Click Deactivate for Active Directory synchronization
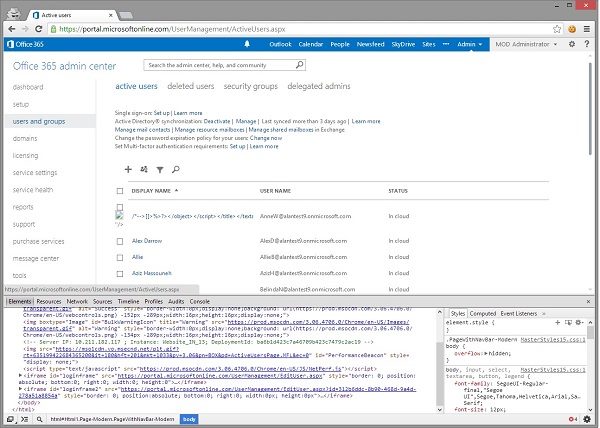Image resolution: width=600 pixels, height=428 pixels. (x=217, y=121)
